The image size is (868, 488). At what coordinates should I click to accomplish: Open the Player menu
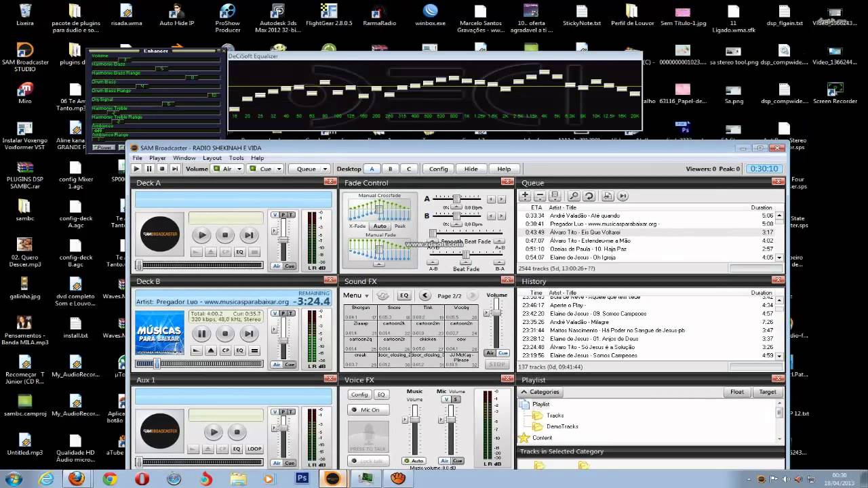157,158
